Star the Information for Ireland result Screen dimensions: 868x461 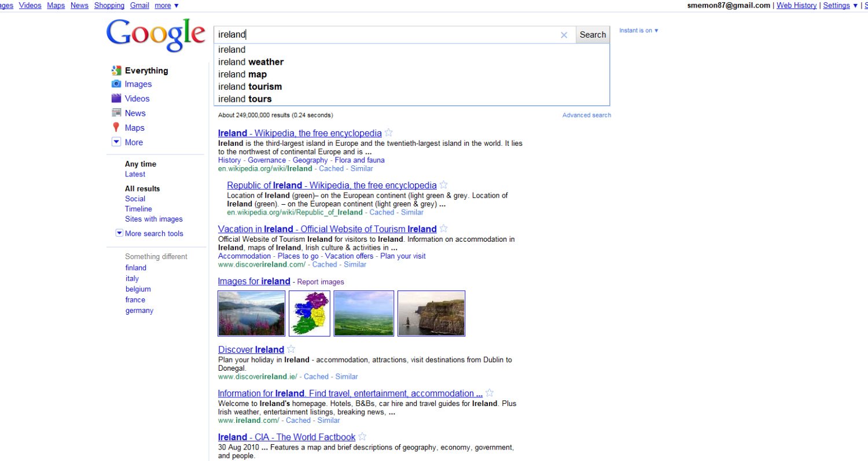pos(490,393)
